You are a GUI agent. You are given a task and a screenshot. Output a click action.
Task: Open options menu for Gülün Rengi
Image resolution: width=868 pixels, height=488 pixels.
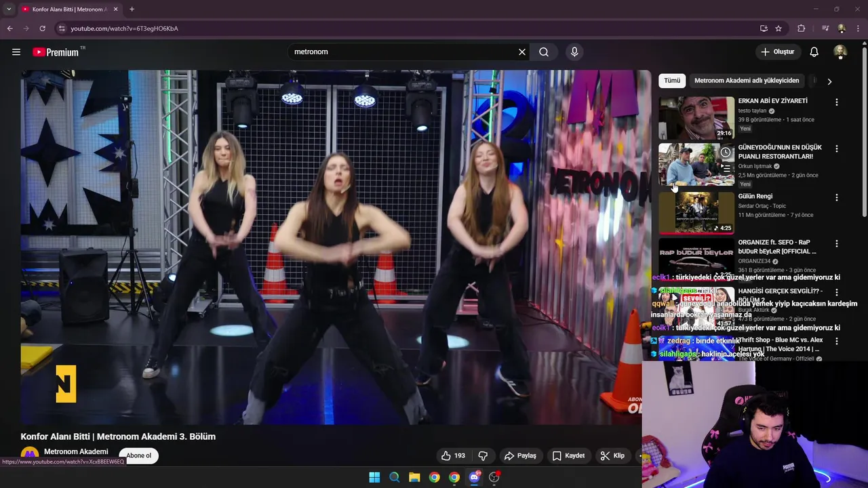(x=837, y=197)
